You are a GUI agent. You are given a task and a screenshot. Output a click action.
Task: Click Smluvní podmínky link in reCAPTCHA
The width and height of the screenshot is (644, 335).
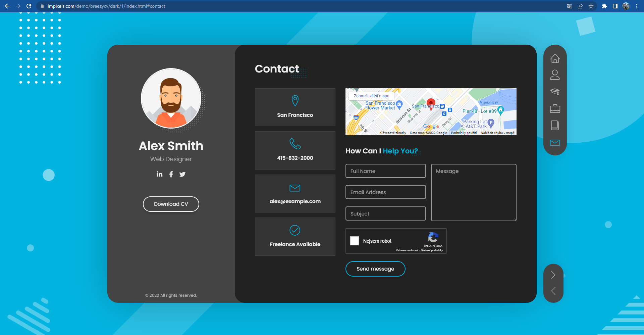click(x=432, y=250)
